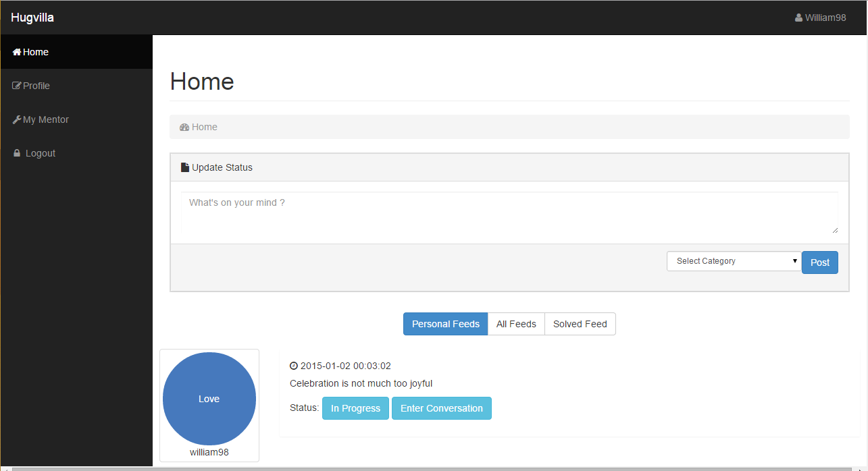Viewport: 868px width, 471px height.
Task: Click the user icon beside William98
Action: pyautogui.click(x=799, y=18)
